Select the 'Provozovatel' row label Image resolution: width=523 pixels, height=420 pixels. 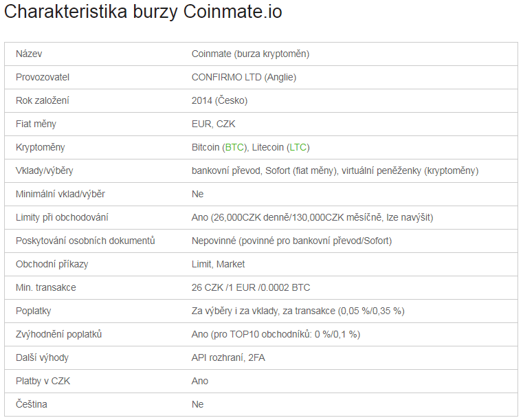point(43,78)
